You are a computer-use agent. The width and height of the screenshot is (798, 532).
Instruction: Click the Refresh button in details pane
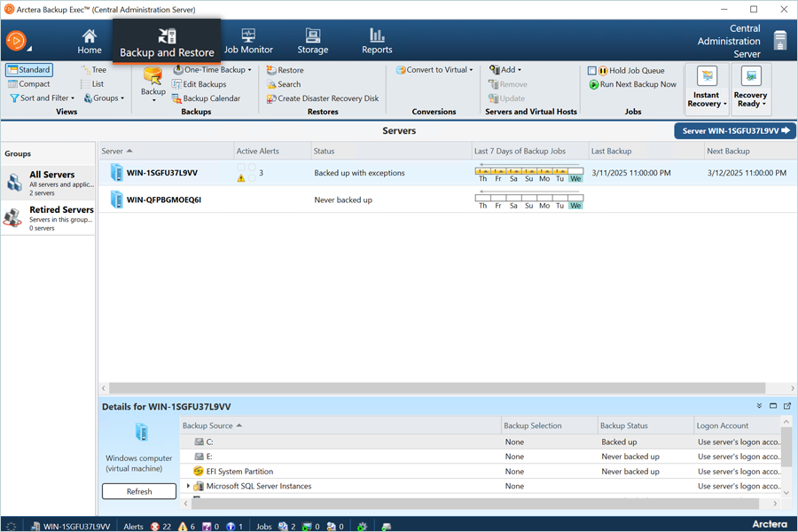click(139, 491)
